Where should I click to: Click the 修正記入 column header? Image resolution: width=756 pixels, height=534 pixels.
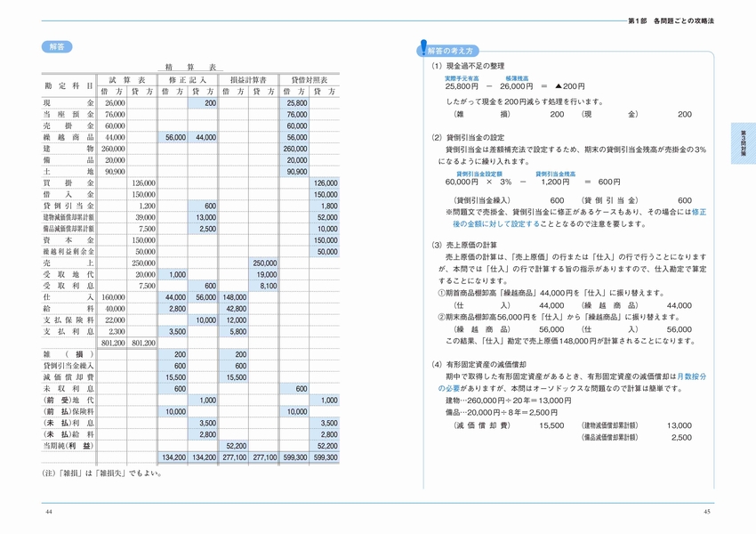click(x=188, y=79)
